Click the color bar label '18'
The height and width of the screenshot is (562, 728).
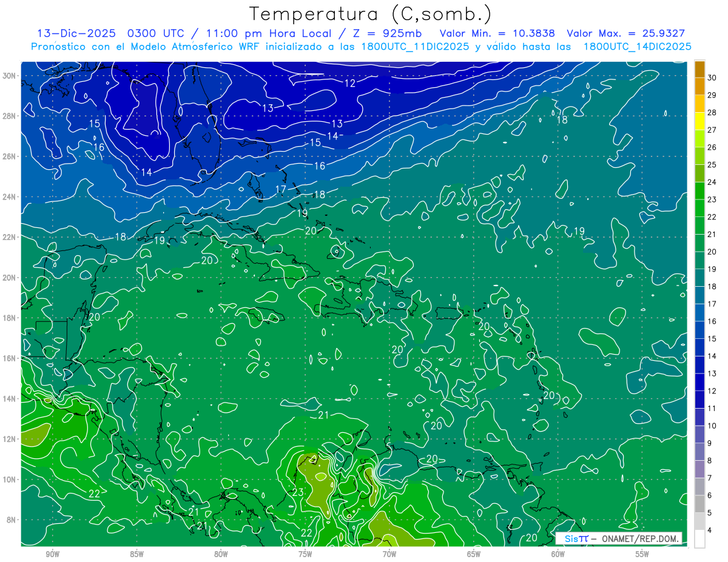tap(712, 286)
